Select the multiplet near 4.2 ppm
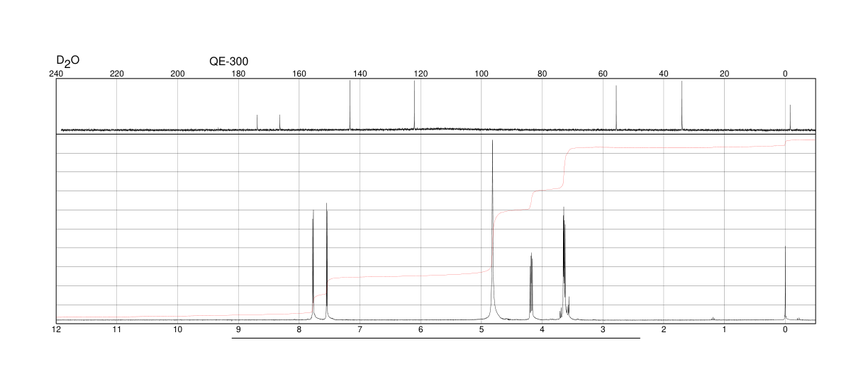Viewport: 868px width, 374px height. 531,285
